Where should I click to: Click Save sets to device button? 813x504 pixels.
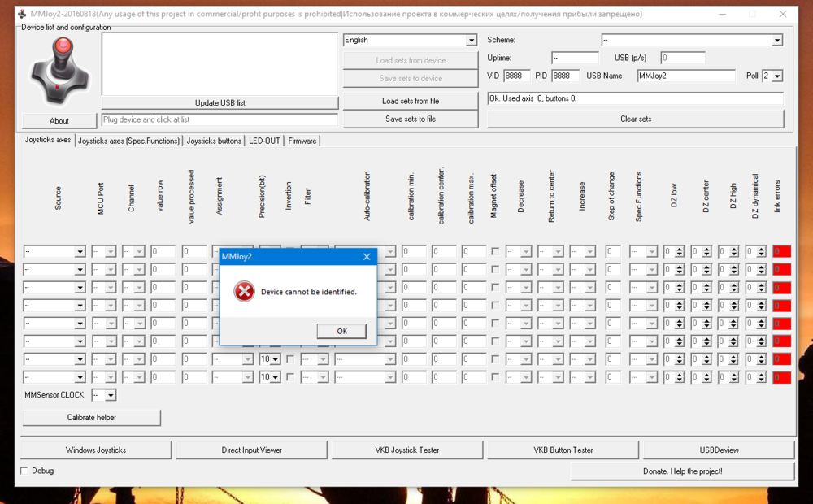[410, 78]
